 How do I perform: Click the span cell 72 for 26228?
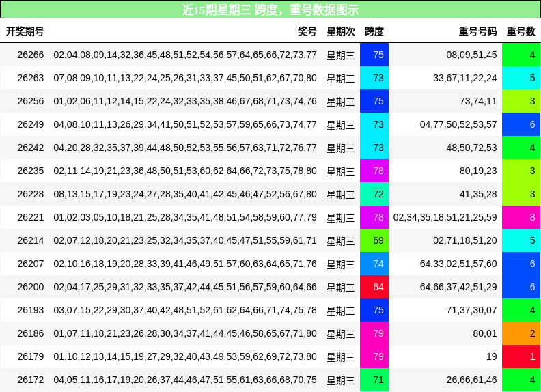(x=374, y=194)
